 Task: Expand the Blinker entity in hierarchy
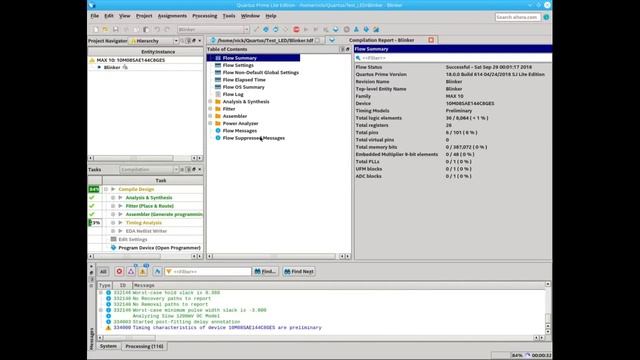point(99,67)
